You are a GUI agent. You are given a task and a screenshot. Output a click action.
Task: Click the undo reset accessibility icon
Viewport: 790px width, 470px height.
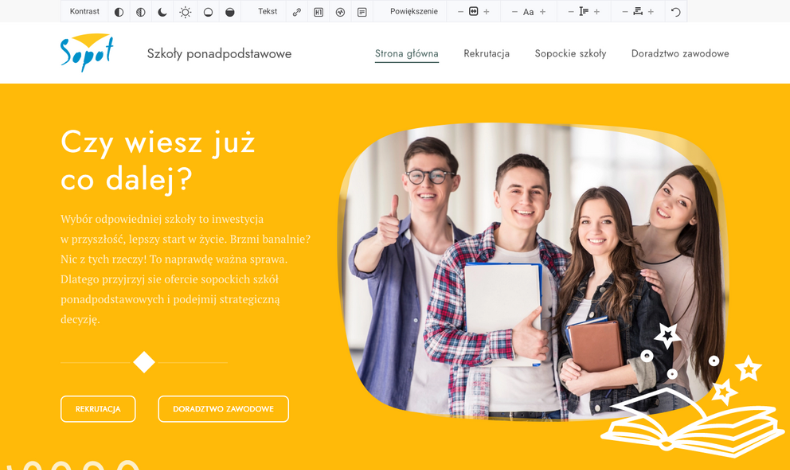pyautogui.click(x=676, y=12)
